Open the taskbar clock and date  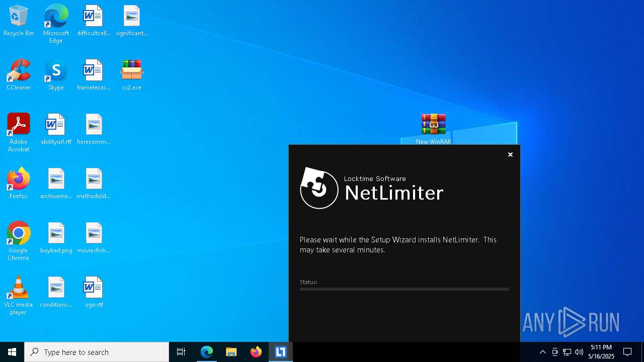[x=601, y=352]
